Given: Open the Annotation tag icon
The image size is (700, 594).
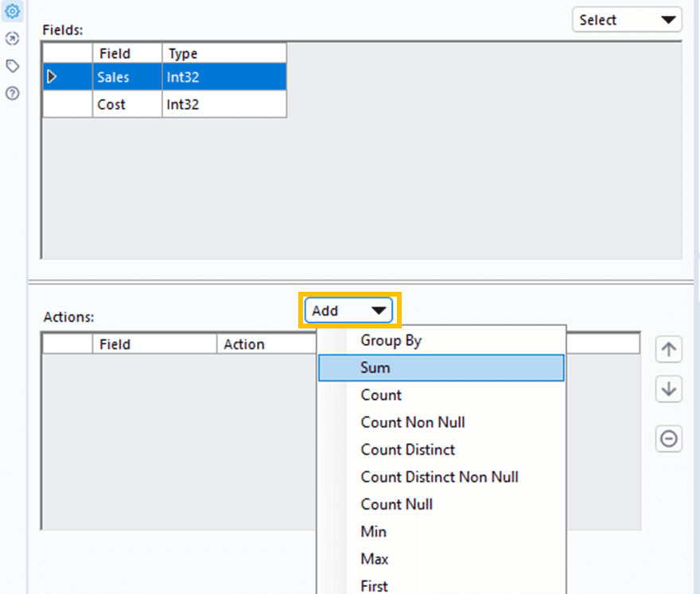Looking at the screenshot, I should click(x=13, y=66).
